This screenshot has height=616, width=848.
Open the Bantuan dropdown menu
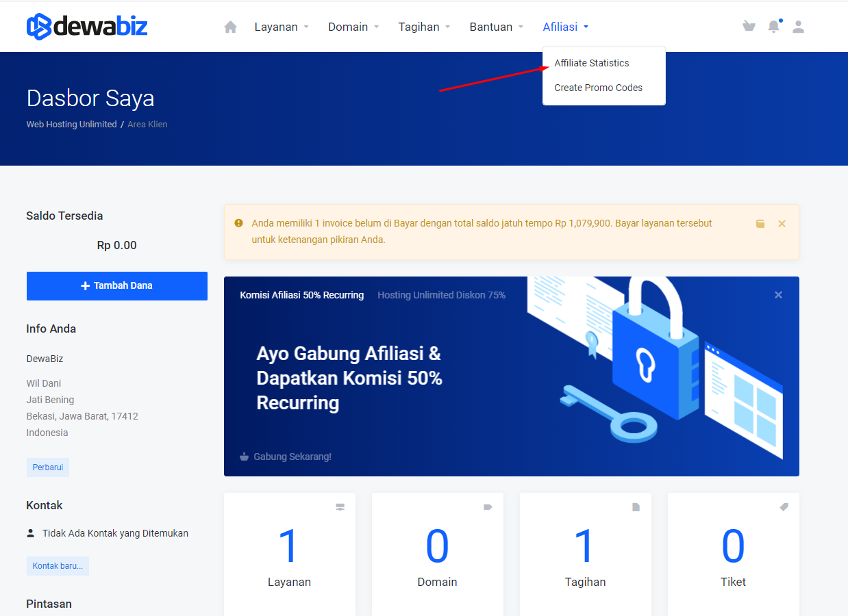496,27
